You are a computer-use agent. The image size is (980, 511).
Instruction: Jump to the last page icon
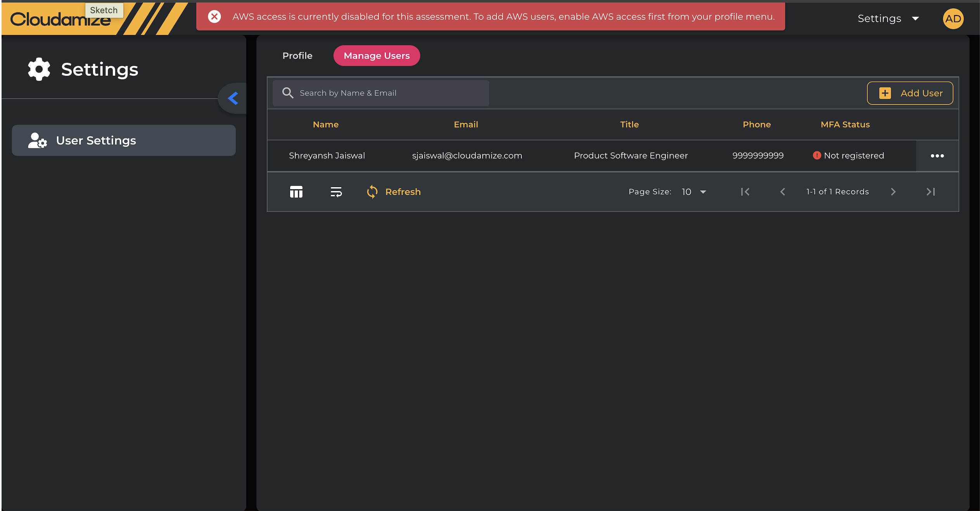click(x=931, y=192)
